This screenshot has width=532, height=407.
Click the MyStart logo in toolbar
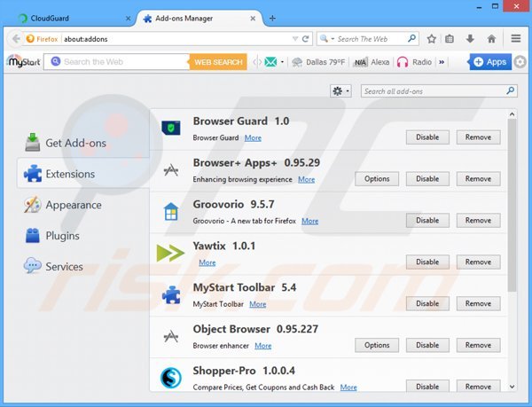pos(23,62)
